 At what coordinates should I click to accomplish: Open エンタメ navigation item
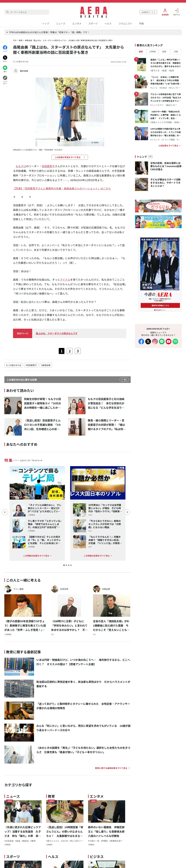pos(77,24)
